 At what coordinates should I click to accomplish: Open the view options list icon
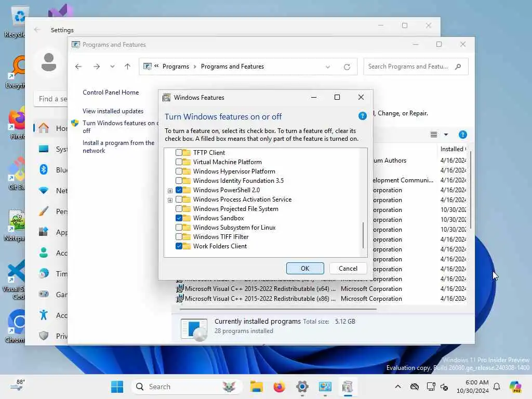click(x=434, y=135)
